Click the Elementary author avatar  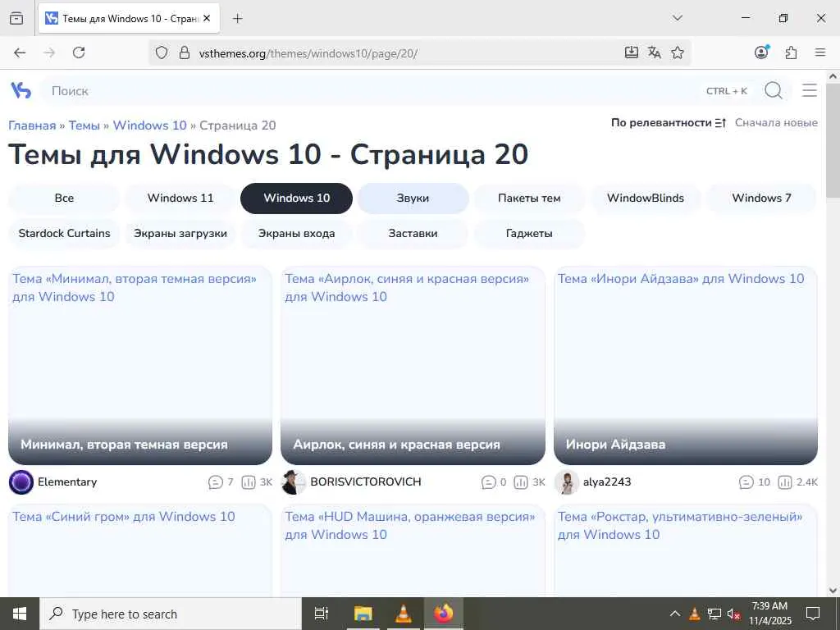[21, 482]
